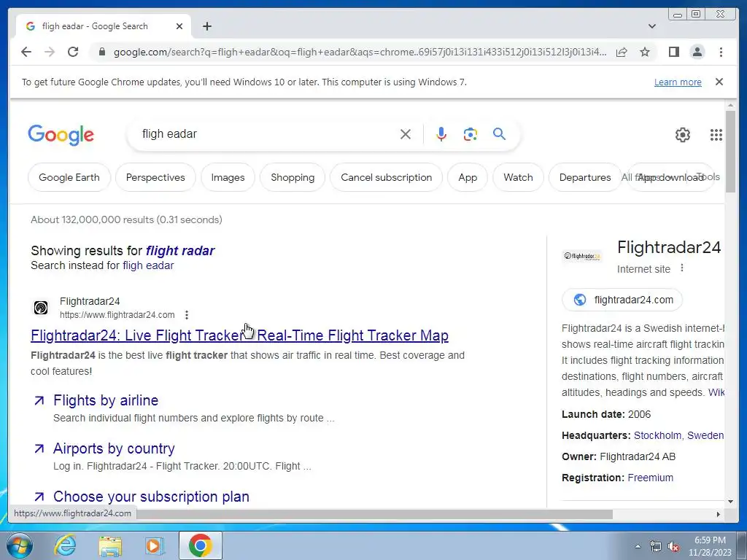This screenshot has width=747, height=560.
Task: Show hidden system tray icons
Action: coord(638,546)
